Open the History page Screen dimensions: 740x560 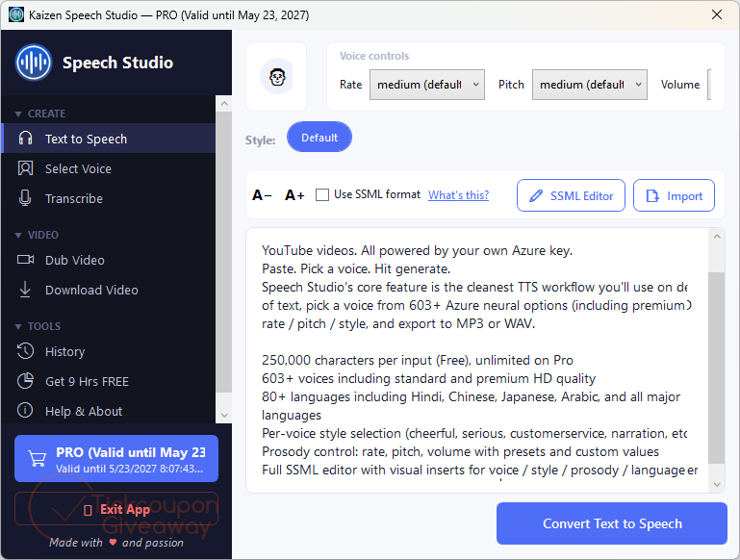109,351
